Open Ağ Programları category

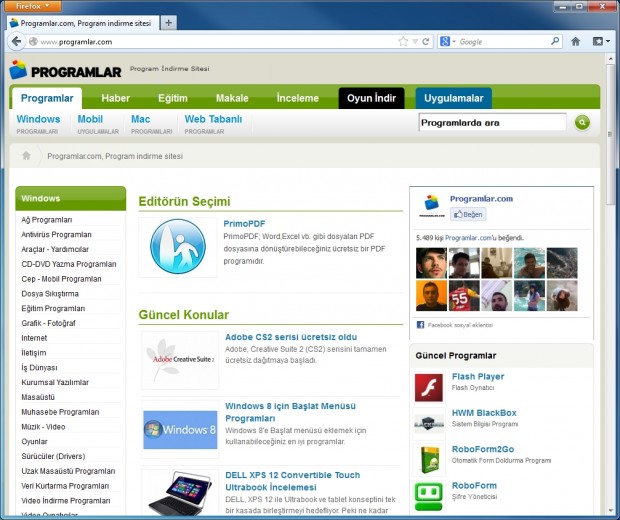(47, 219)
